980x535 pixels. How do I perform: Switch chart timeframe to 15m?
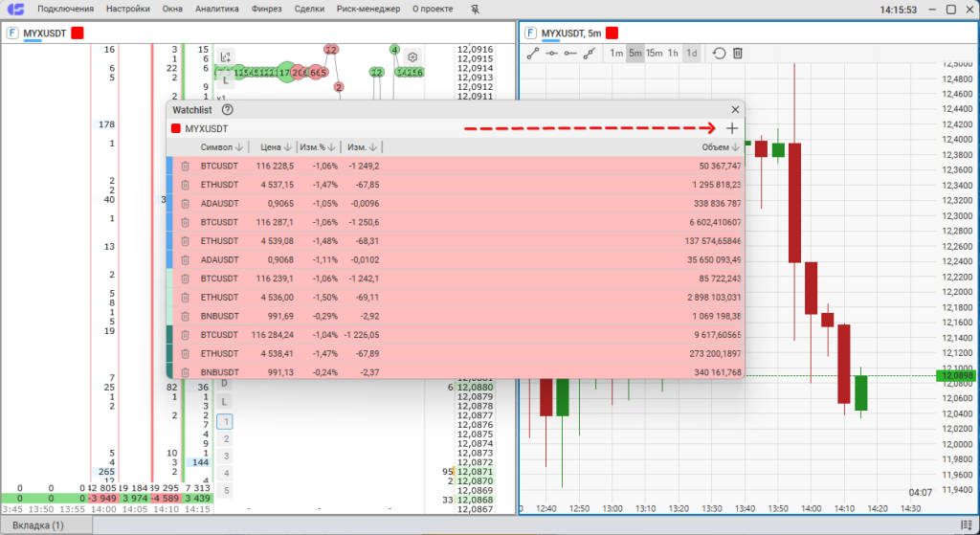[x=654, y=54]
